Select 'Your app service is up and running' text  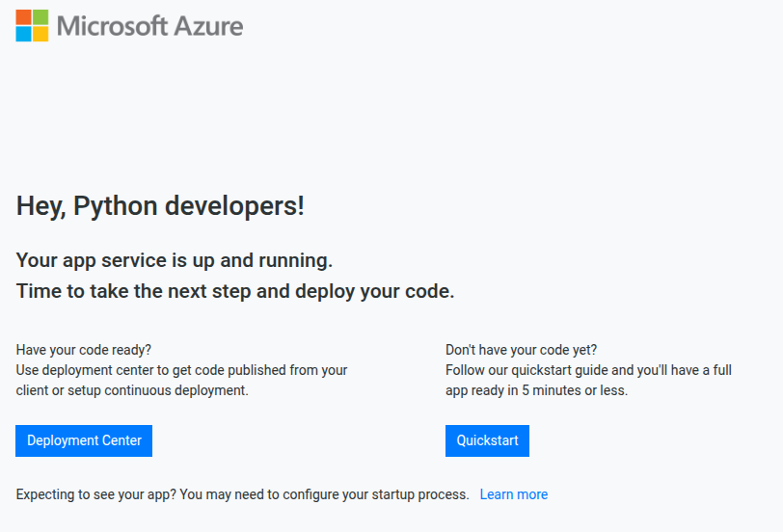coord(175,260)
